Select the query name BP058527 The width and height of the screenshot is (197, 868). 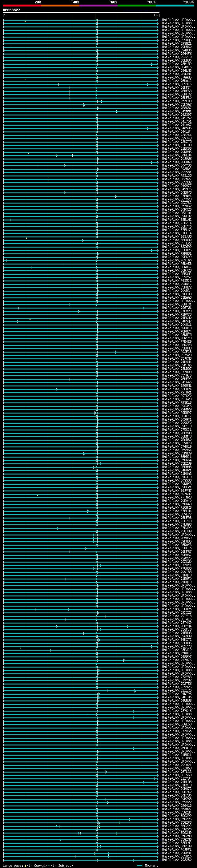point(11,10)
